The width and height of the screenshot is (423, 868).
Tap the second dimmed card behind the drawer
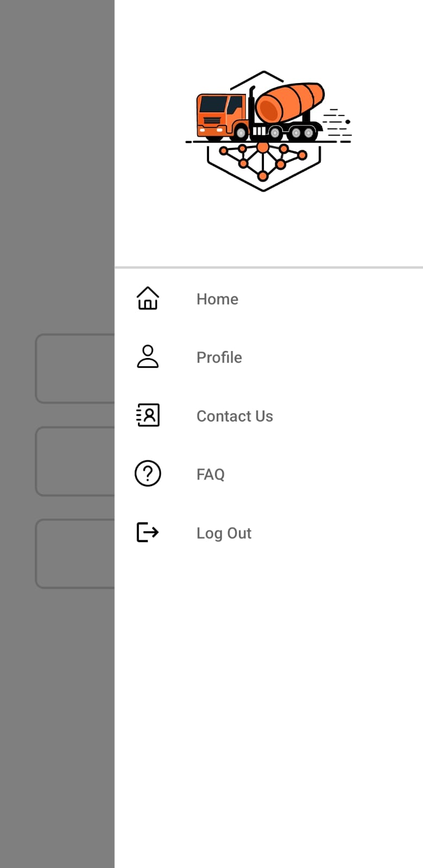pos(75,461)
